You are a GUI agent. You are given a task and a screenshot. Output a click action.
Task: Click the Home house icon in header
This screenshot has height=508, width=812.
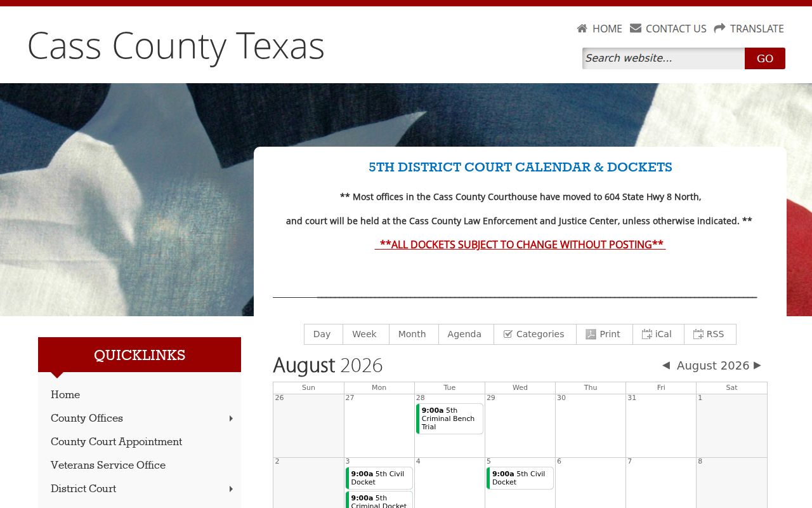point(582,29)
